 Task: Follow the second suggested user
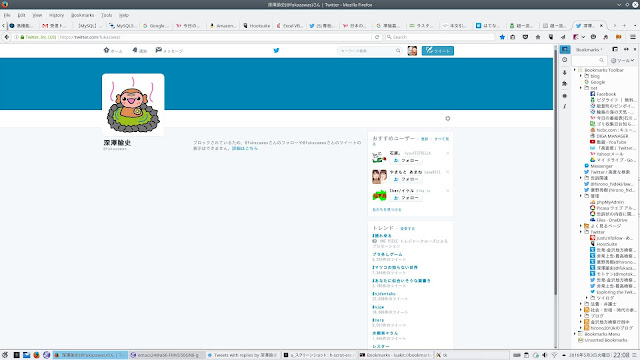[406, 179]
